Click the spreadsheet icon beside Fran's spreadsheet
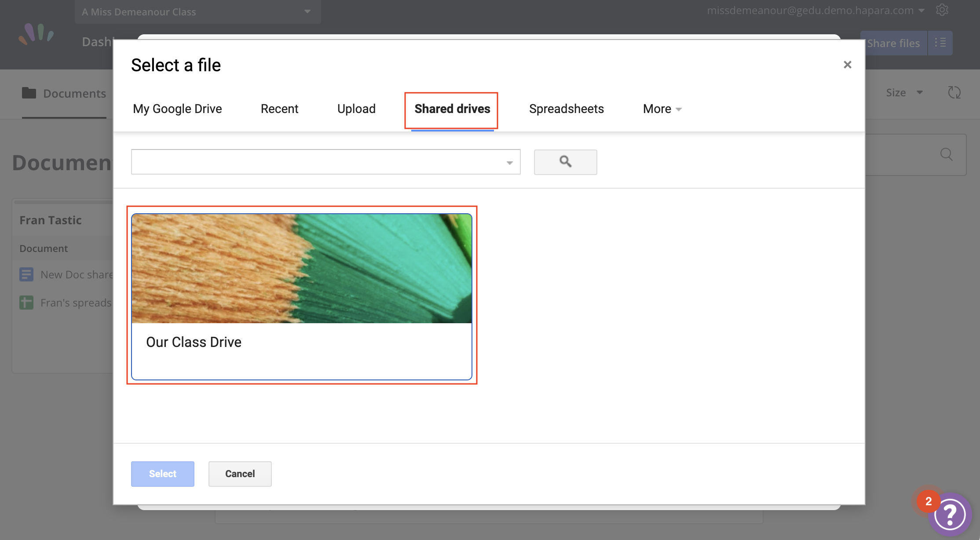 [26, 303]
